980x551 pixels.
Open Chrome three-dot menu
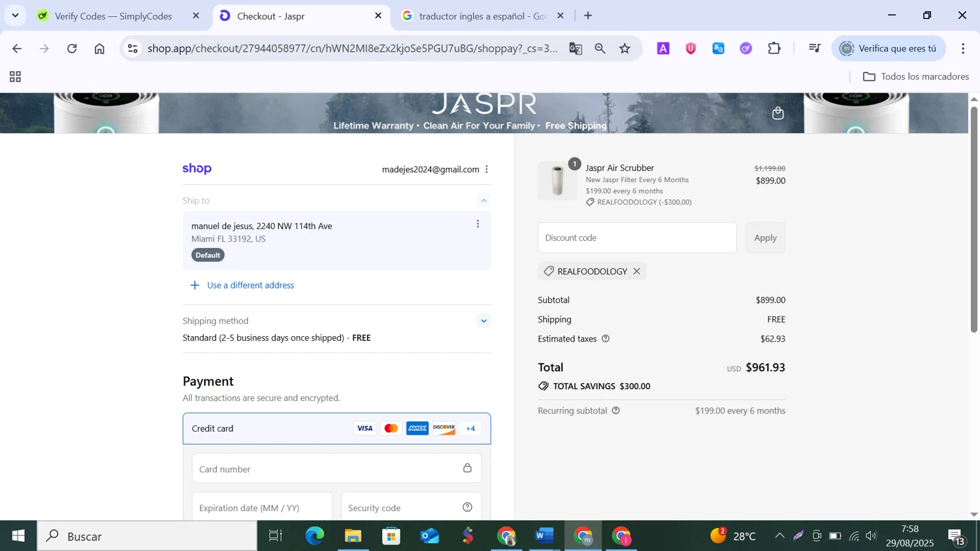coord(963,48)
